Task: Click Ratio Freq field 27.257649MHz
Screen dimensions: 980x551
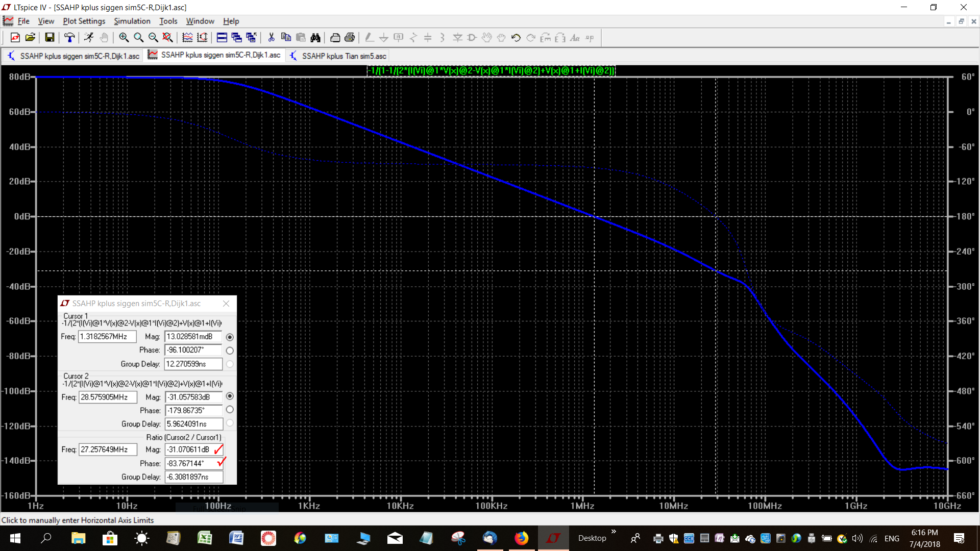Action: click(x=108, y=449)
